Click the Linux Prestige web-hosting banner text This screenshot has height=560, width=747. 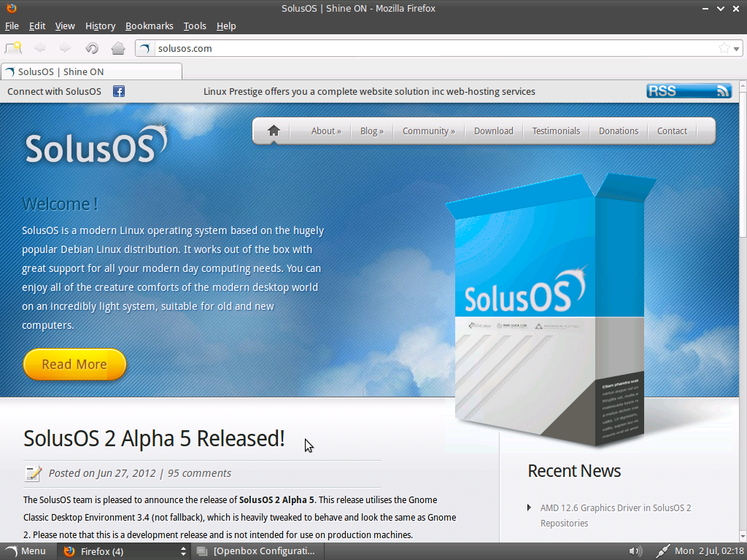point(369,91)
